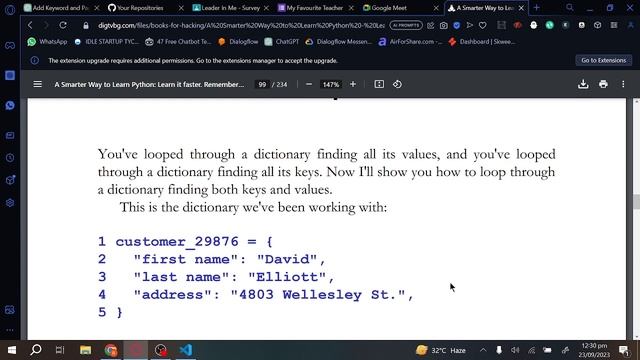The width and height of the screenshot is (640, 360).
Task: Click the heart bookmark icon
Action: point(483,25)
